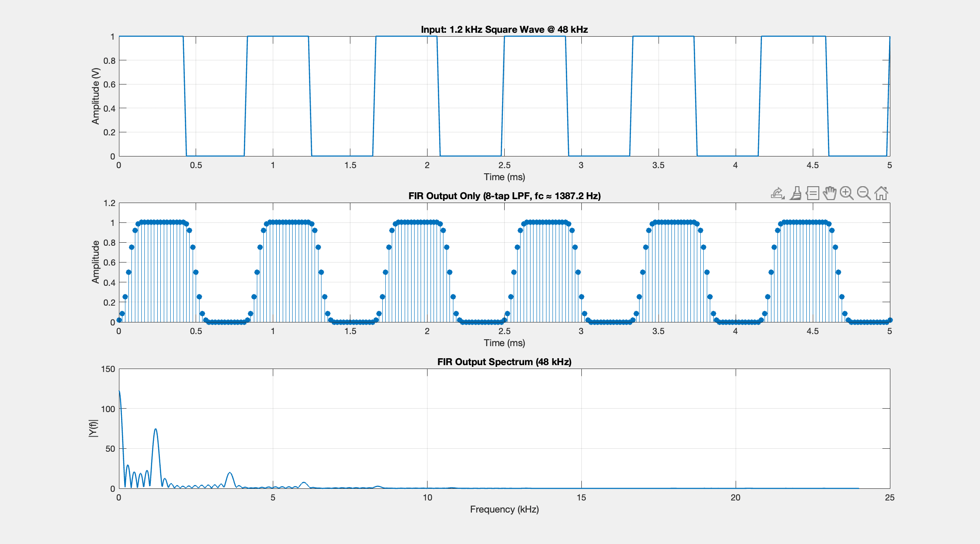Click the largest spectrum peak near 1.2 kHz
This screenshot has height=544, width=980.
point(156,429)
